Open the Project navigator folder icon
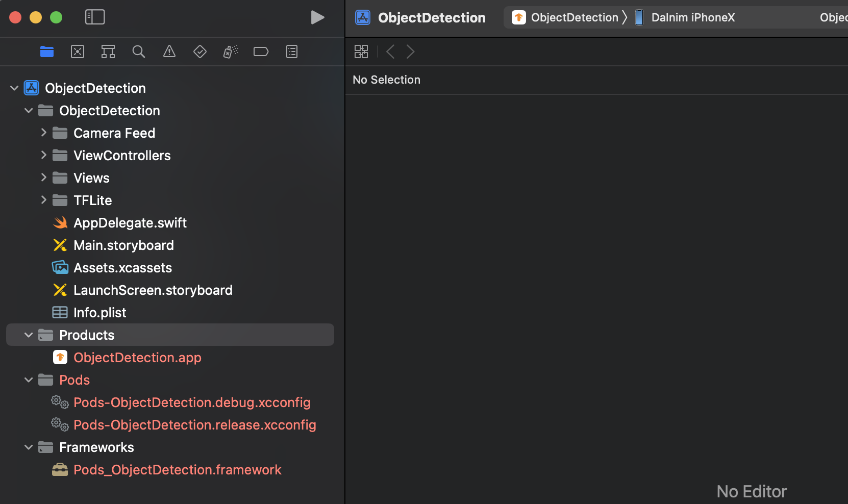This screenshot has height=504, width=848. (47, 52)
